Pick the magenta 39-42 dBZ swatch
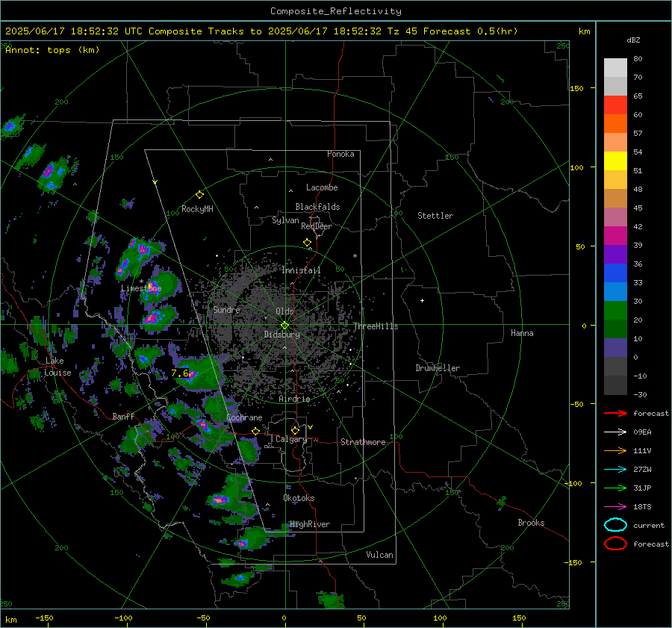Viewport: 672px width, 628px height. point(615,235)
